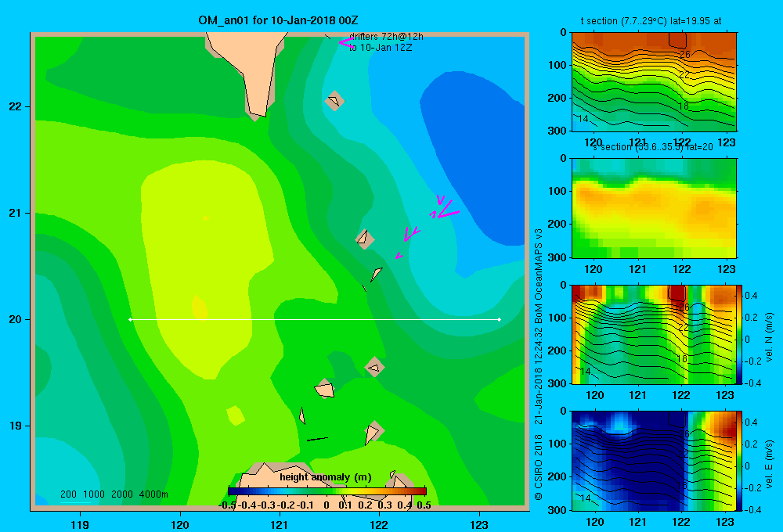Click depth tick "300" on salinity section
This screenshot has width=783, height=532.
557,257
